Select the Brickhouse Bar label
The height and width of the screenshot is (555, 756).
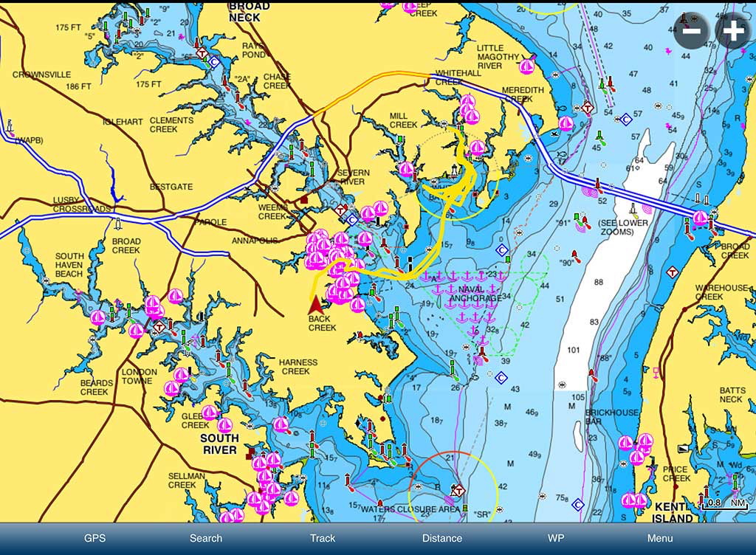pos(612,417)
